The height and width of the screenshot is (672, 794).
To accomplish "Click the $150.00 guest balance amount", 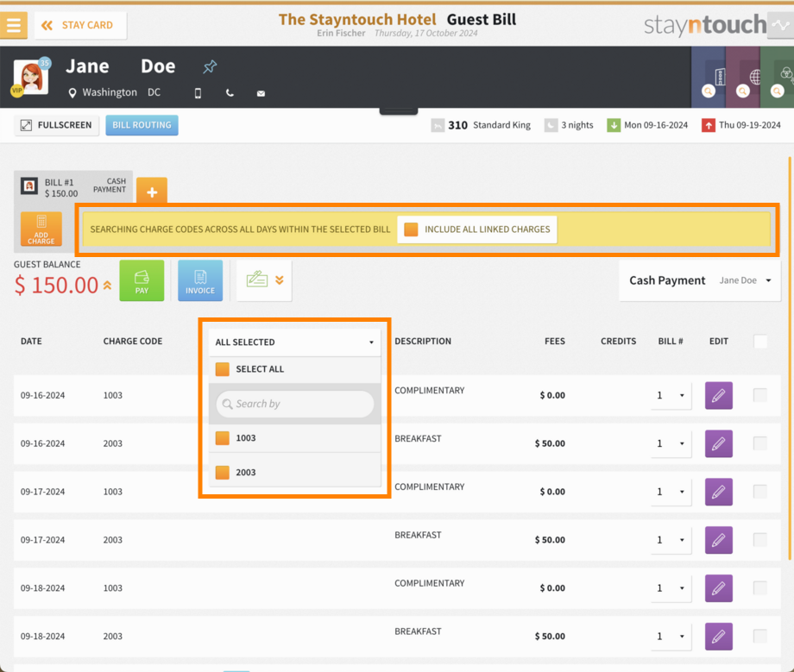I will [x=57, y=285].
